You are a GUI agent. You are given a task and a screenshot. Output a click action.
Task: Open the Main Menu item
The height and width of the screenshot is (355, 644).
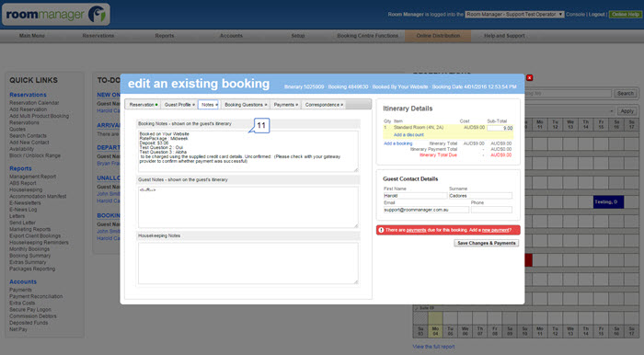pos(32,36)
